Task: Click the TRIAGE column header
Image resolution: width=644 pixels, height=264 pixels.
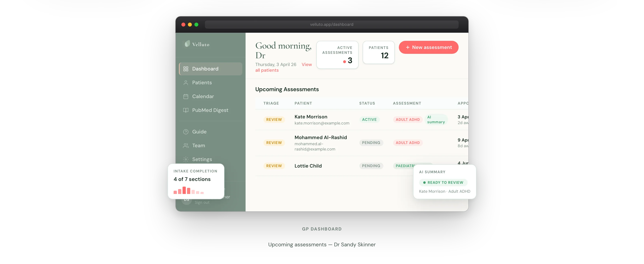Action: tap(271, 103)
